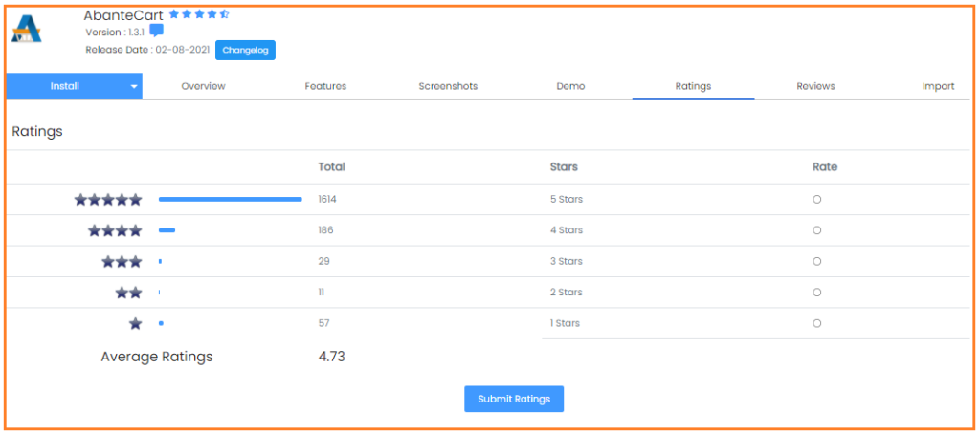Click the 1-star rating progress bar
This screenshot has height=435, width=980.
[x=161, y=323]
